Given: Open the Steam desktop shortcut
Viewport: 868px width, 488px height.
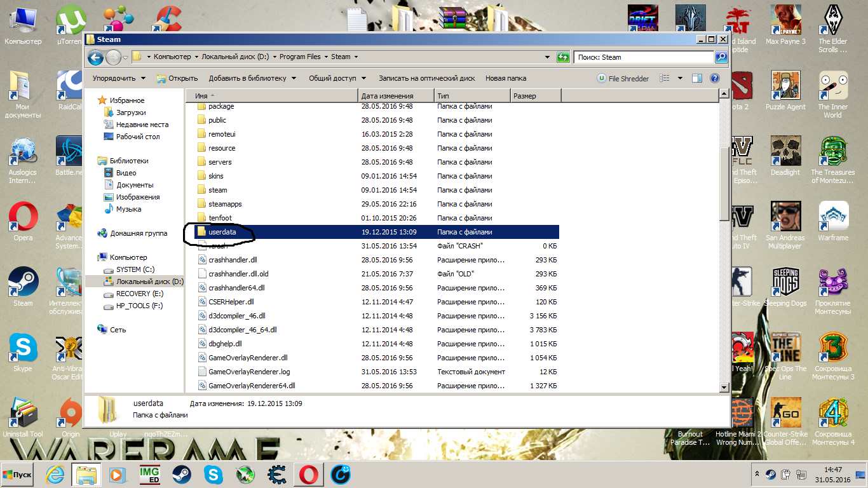Looking at the screenshot, I should (x=23, y=287).
